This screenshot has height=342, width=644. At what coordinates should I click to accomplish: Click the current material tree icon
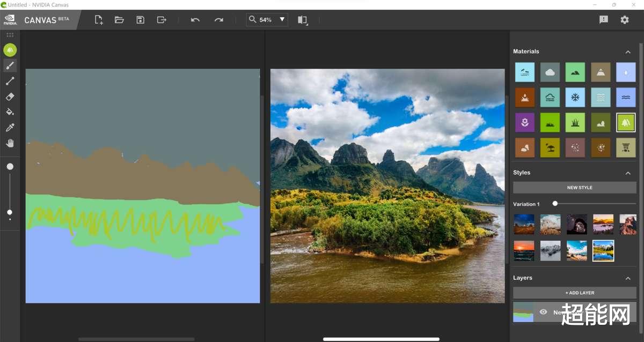point(10,50)
